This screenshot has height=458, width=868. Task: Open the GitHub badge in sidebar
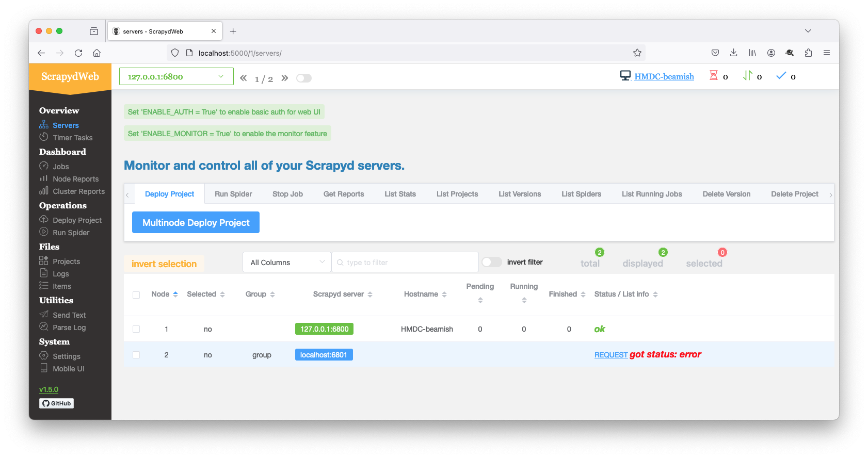[x=57, y=403]
